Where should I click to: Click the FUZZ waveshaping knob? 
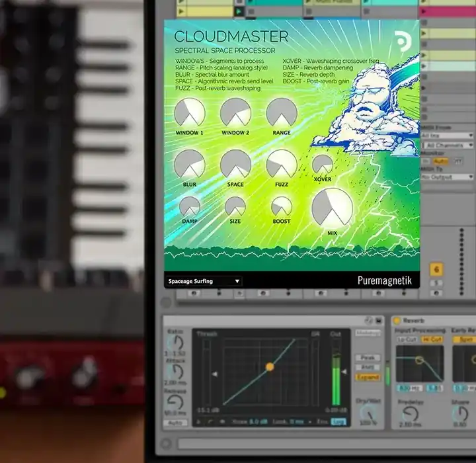(282, 164)
